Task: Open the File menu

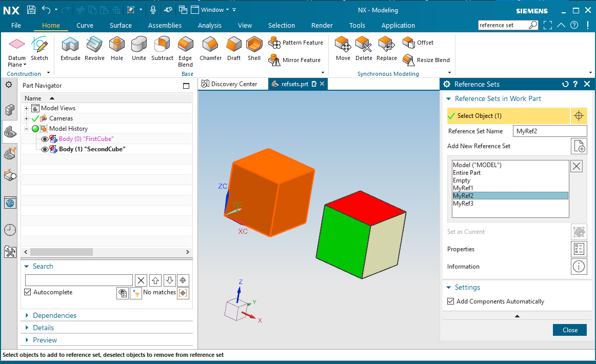Action: pyautogui.click(x=16, y=26)
